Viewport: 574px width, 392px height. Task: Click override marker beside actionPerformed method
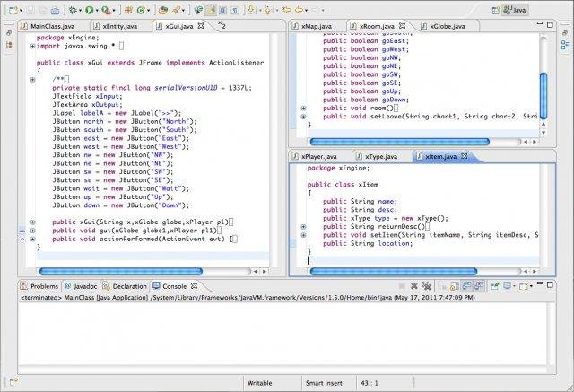point(22,239)
